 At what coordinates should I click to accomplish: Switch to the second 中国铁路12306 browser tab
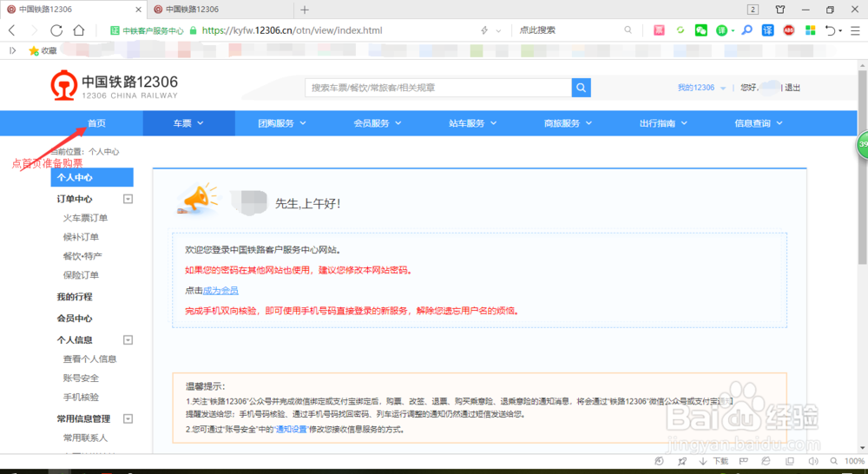tap(221, 10)
